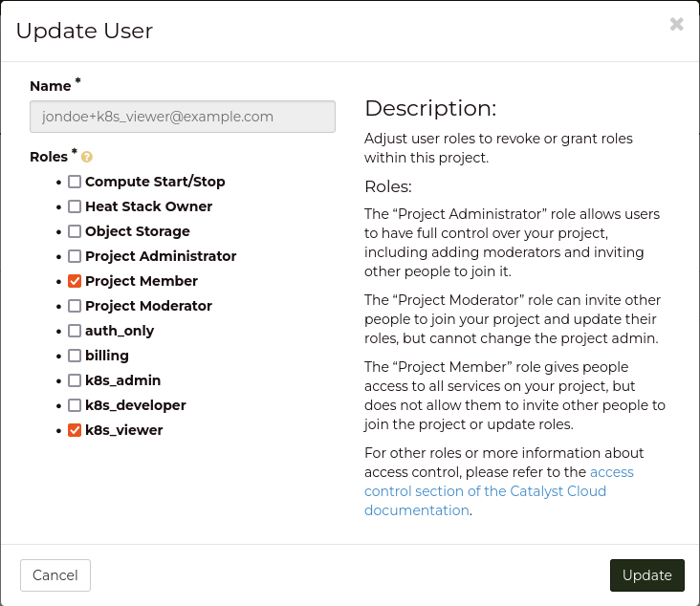The height and width of the screenshot is (606, 700).
Task: Check the Heat Stack Owner role
Action: coord(75,206)
